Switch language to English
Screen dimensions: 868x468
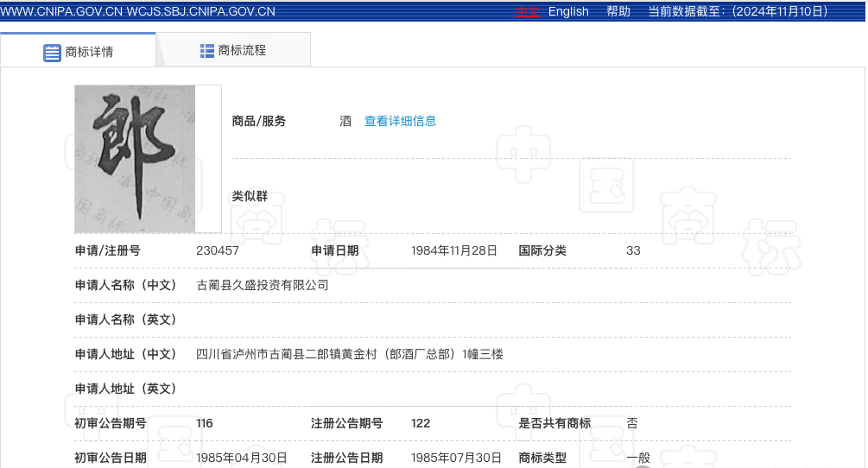point(568,11)
